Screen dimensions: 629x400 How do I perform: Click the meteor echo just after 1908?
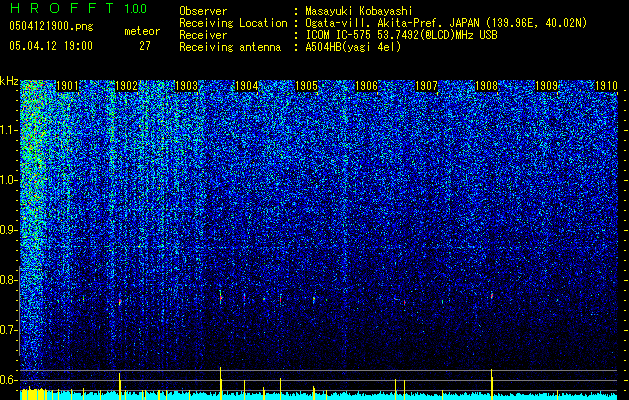(x=492, y=296)
